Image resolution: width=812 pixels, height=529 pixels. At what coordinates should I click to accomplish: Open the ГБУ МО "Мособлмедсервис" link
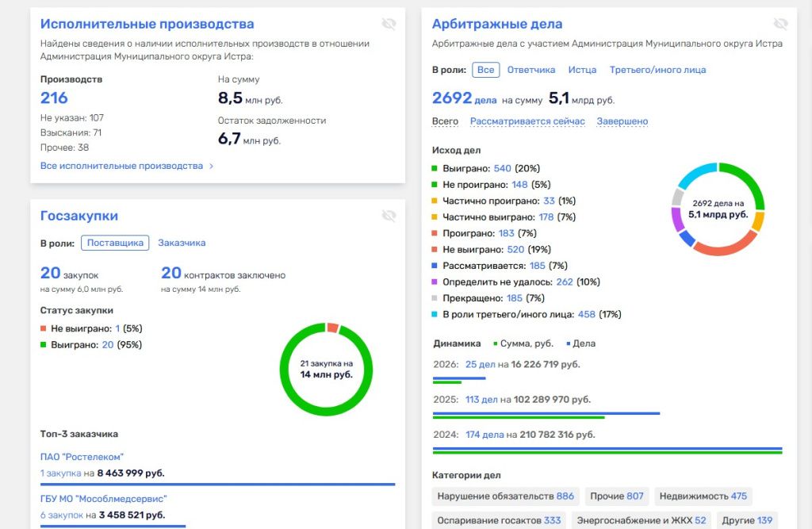pos(103,498)
